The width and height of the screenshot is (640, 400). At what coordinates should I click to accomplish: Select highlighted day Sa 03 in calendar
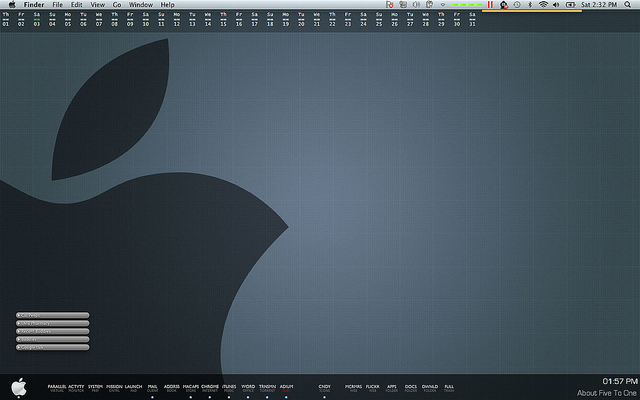37,19
